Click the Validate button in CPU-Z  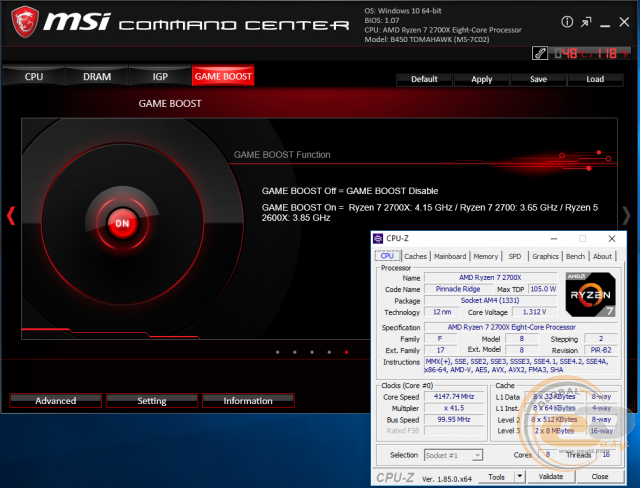[551, 477]
